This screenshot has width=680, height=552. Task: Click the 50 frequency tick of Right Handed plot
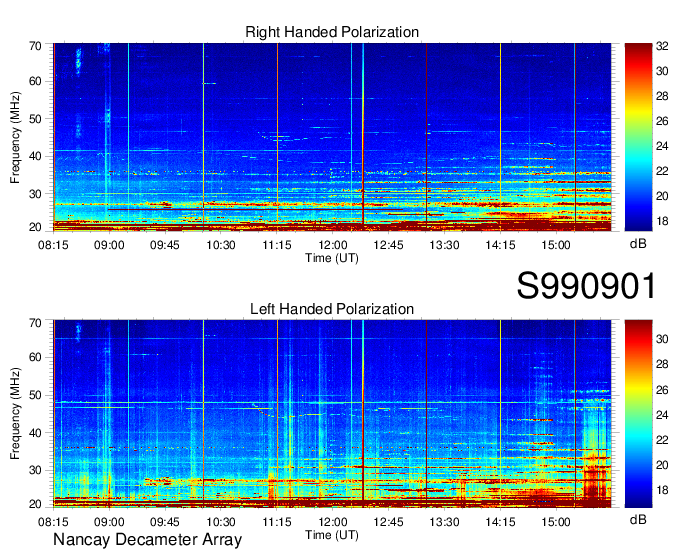coord(35,119)
